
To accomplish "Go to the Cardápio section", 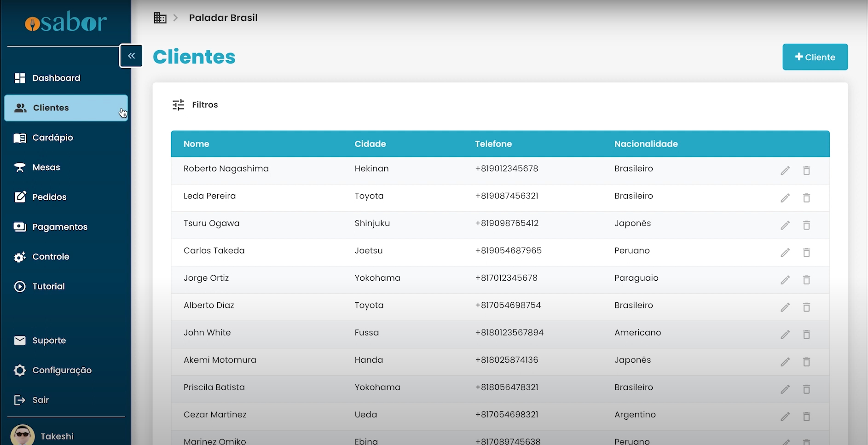I will pyautogui.click(x=52, y=138).
